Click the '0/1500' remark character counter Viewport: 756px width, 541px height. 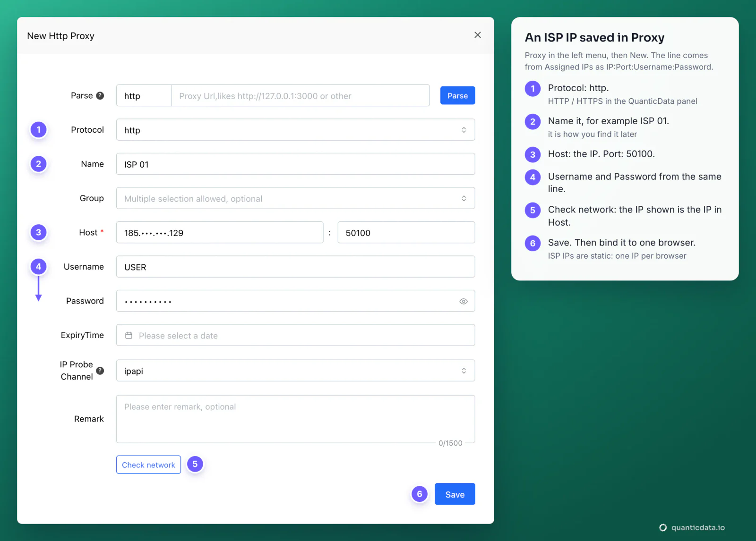(450, 443)
